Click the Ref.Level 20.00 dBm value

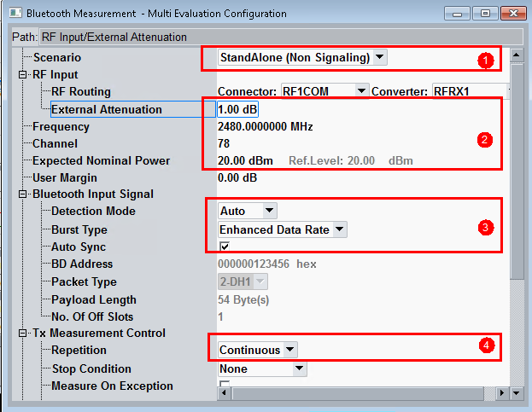tap(351, 160)
